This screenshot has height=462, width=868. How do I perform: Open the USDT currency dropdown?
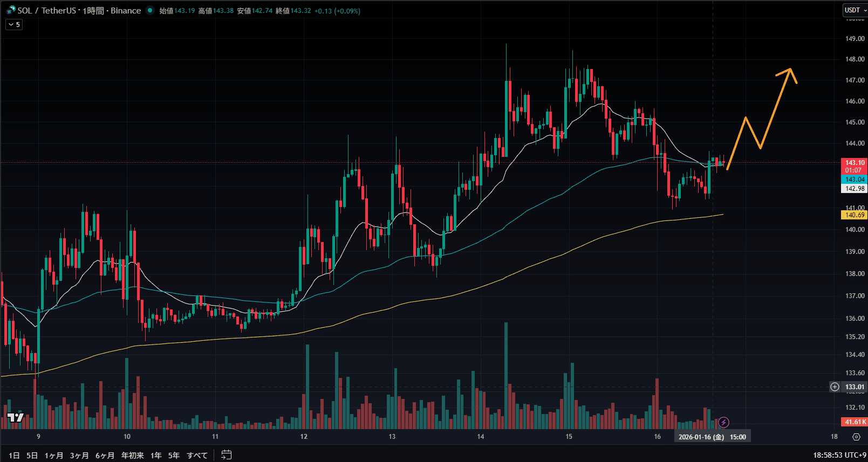pyautogui.click(x=855, y=10)
